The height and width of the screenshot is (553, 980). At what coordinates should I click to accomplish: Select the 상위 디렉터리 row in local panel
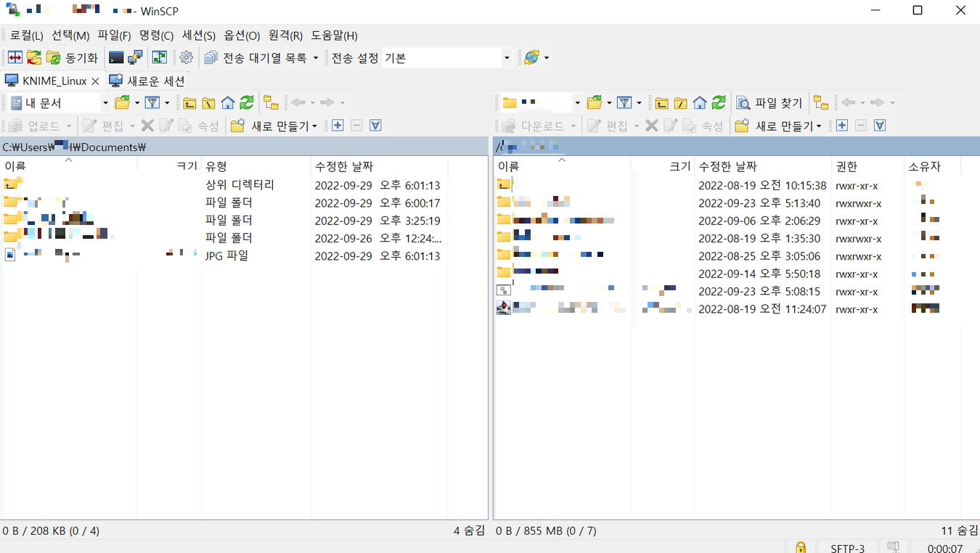(224, 185)
